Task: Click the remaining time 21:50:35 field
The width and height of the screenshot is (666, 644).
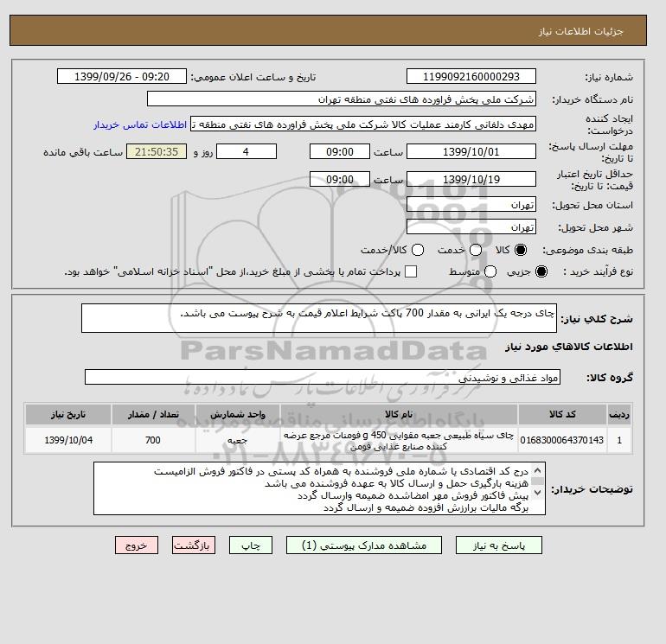Action: coord(157,151)
